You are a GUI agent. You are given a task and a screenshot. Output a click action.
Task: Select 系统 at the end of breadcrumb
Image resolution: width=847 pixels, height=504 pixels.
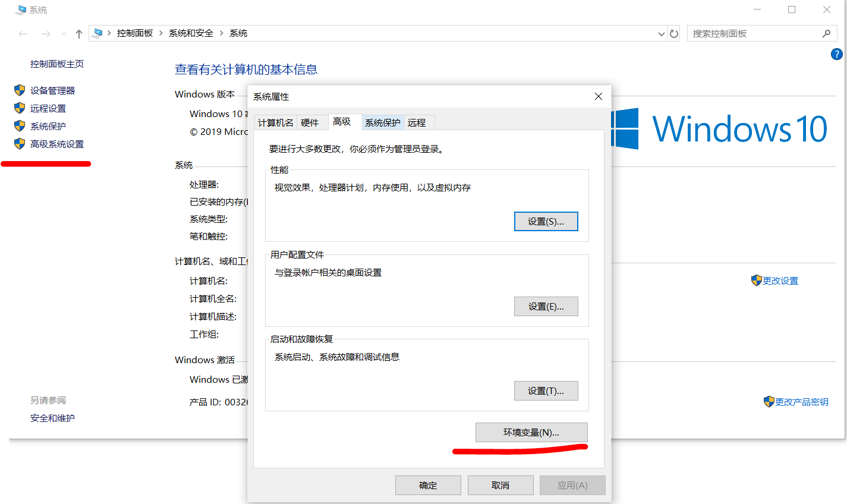click(x=238, y=33)
